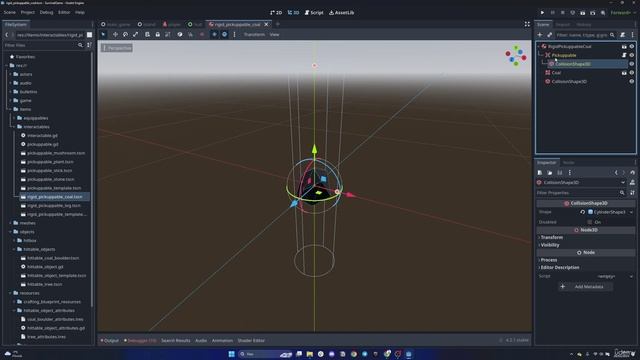The image size is (640, 360).
Task: Select the Select Mode arrow tool
Action: (x=103, y=35)
